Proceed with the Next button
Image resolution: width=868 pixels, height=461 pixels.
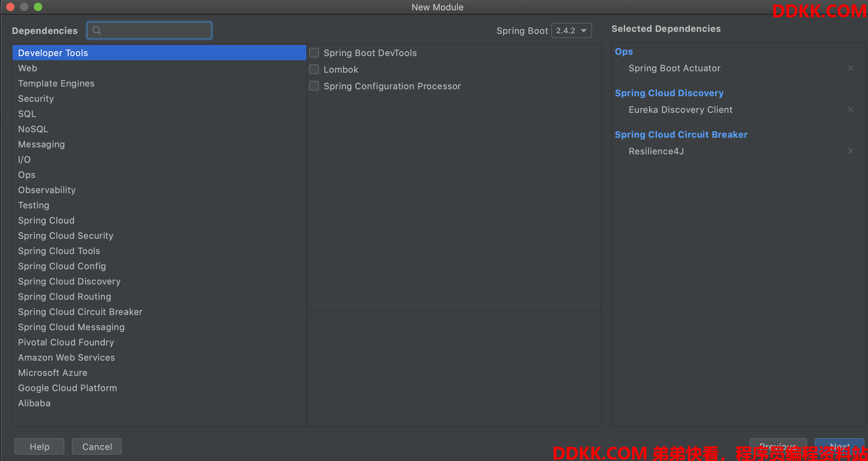[x=840, y=446]
